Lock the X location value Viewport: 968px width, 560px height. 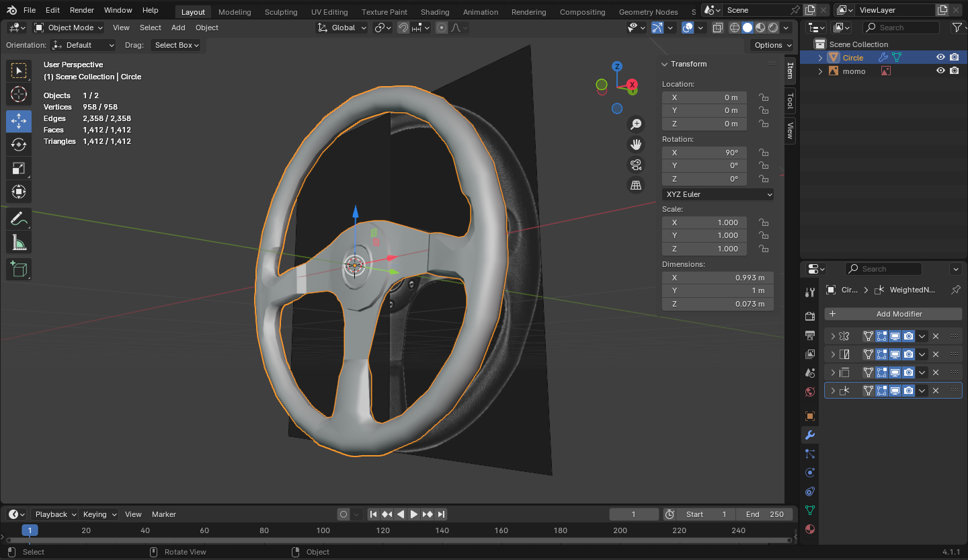click(x=764, y=97)
